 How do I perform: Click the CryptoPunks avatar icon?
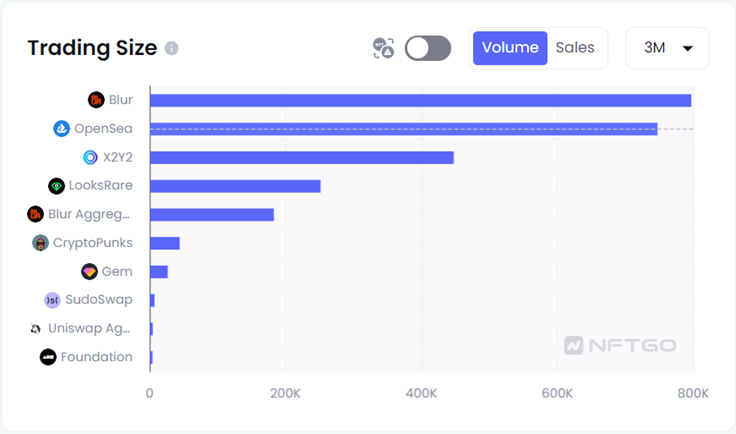pos(40,243)
